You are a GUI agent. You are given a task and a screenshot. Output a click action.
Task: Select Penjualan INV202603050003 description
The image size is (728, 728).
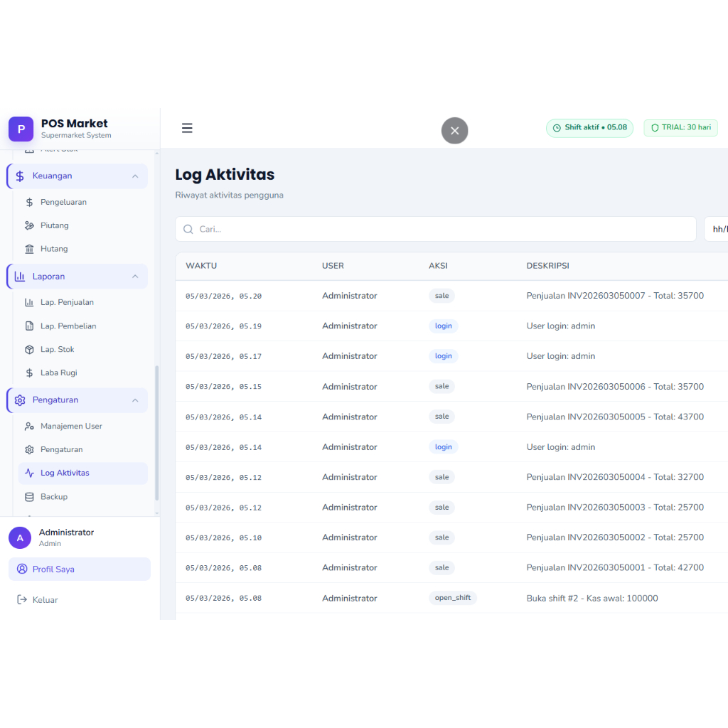pyautogui.click(x=615, y=508)
